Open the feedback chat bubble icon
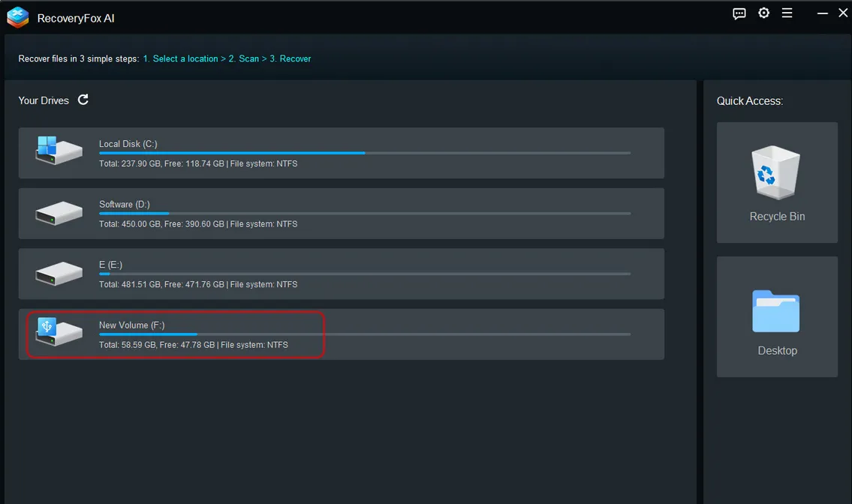The width and height of the screenshot is (852, 504). 739,13
